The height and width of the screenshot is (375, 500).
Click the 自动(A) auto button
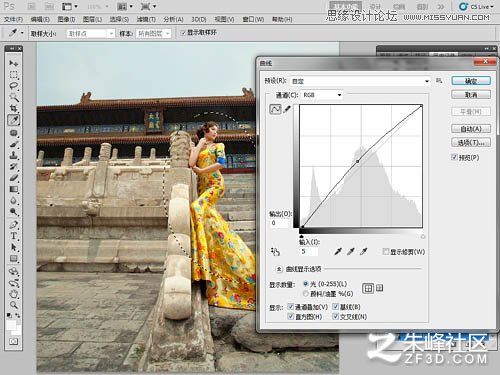click(471, 129)
